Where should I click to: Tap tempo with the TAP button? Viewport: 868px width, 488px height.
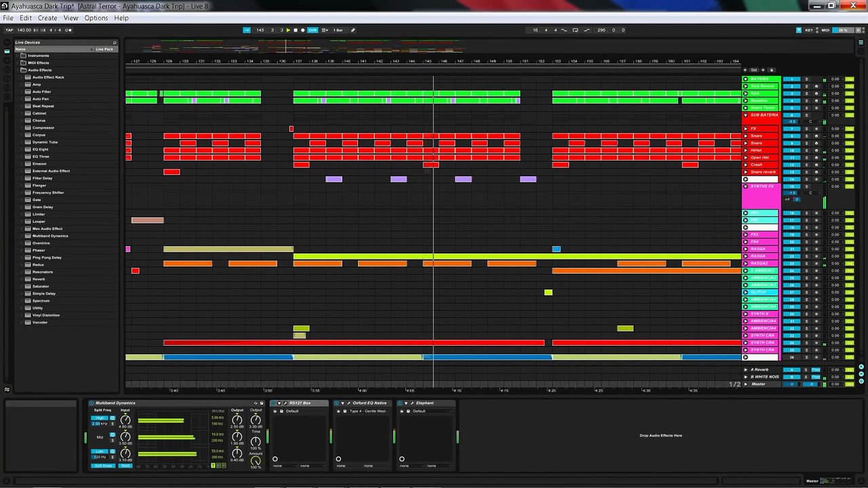click(x=9, y=30)
